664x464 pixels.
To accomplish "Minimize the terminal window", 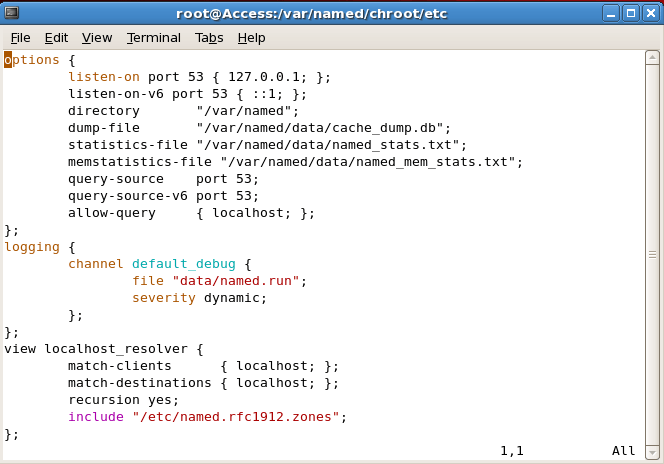I will 610,13.
